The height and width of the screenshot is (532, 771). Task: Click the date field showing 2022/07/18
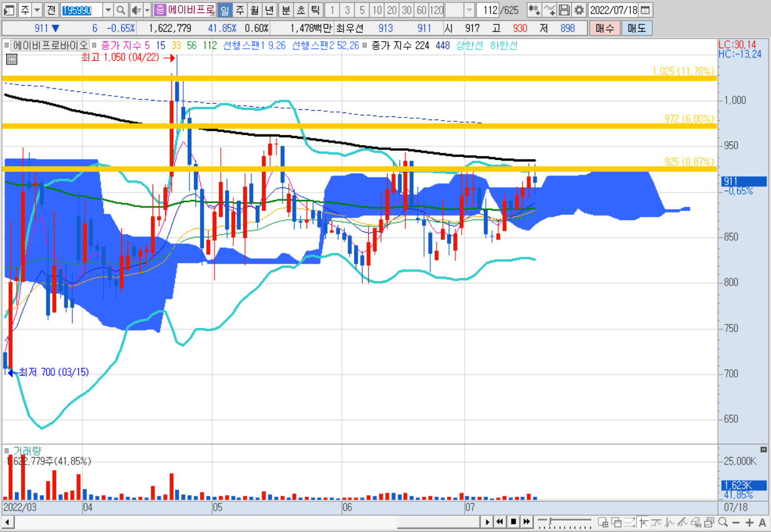click(x=614, y=10)
